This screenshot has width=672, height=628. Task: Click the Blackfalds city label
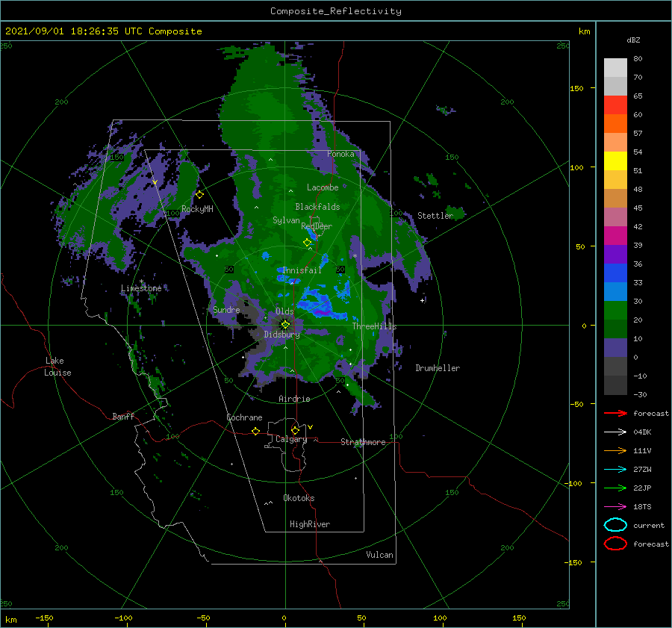tap(317, 207)
